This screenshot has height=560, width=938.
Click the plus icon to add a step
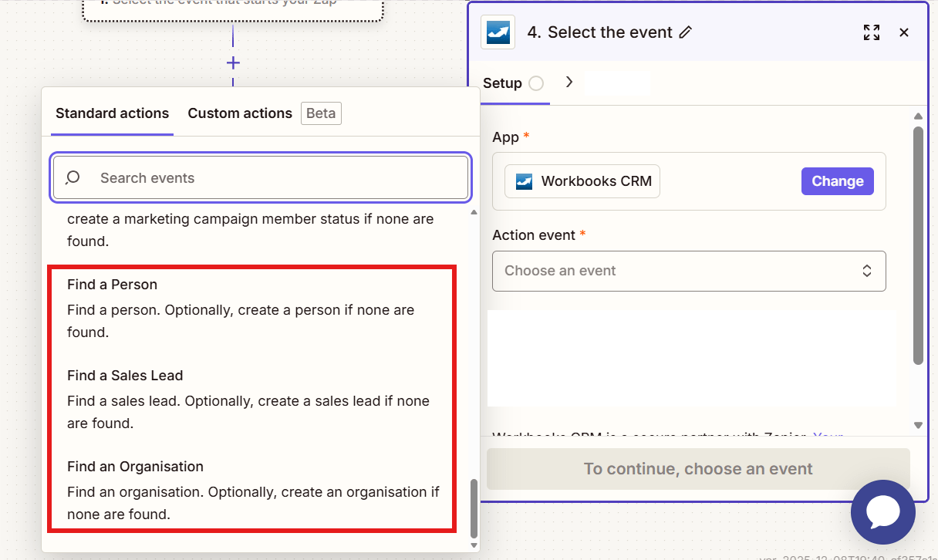tap(233, 62)
